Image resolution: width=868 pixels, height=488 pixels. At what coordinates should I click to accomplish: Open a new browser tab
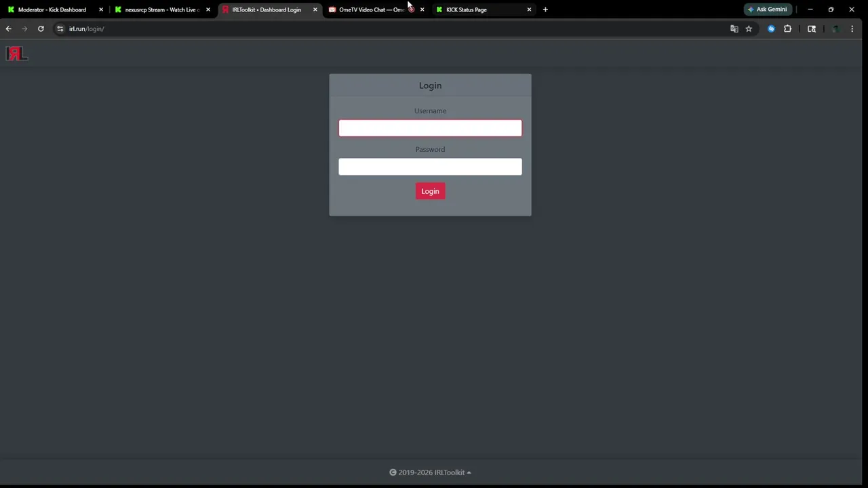[x=545, y=9]
